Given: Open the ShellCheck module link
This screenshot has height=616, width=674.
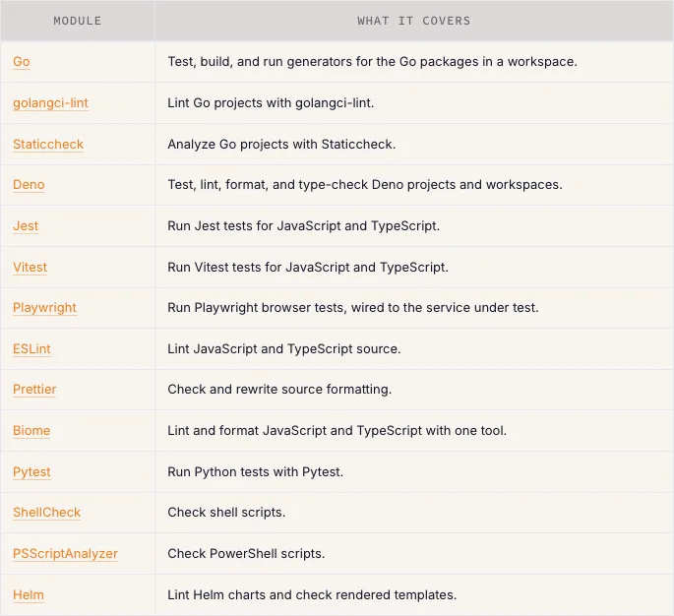Looking at the screenshot, I should tap(47, 512).
